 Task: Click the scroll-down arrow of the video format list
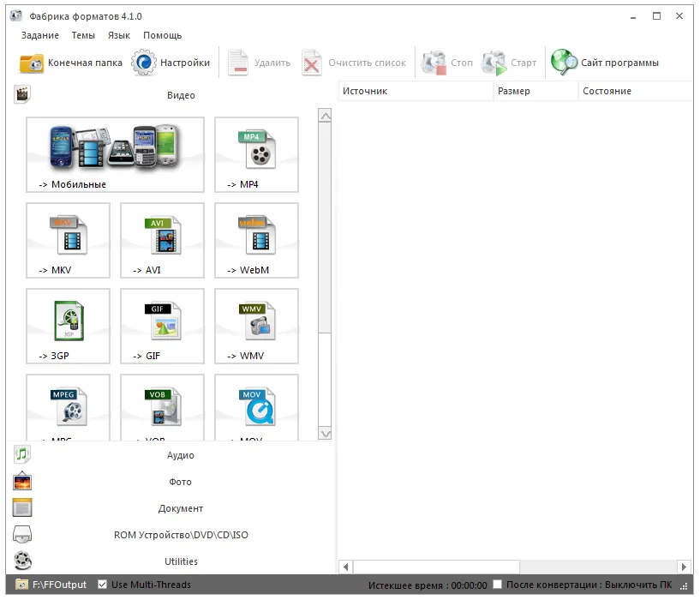click(325, 435)
